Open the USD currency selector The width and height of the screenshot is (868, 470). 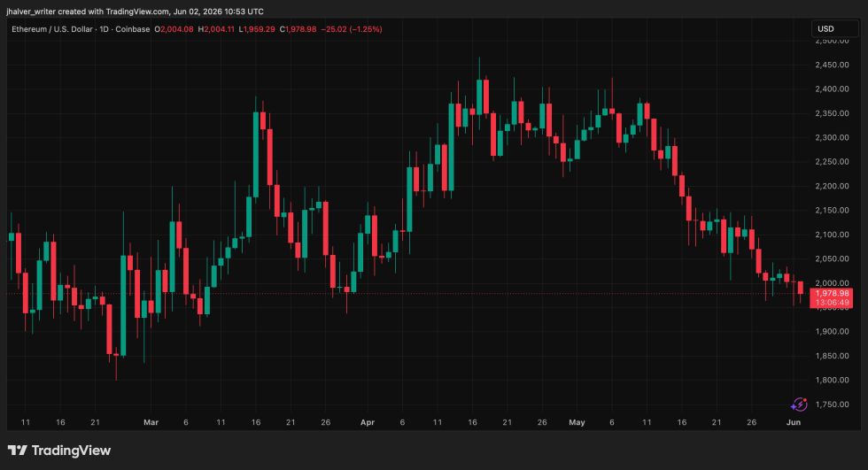click(834, 28)
